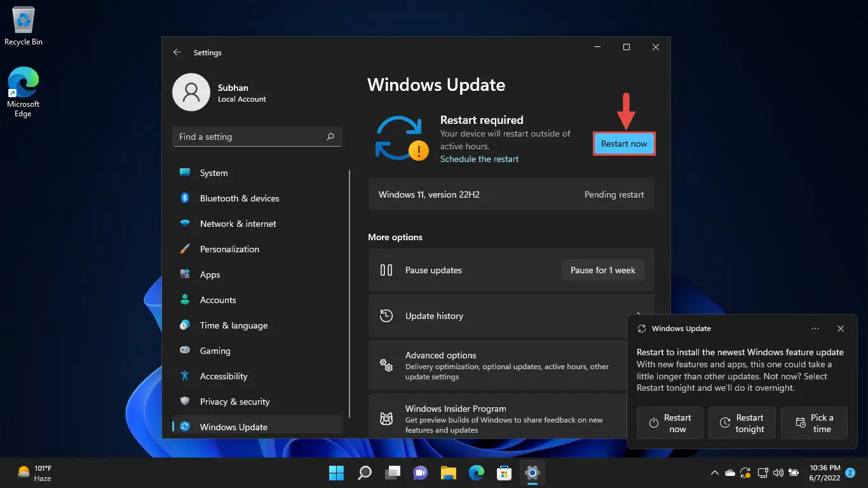Open the Recycle Bin desktop icon
The width and height of the screenshot is (868, 488).
[24, 27]
